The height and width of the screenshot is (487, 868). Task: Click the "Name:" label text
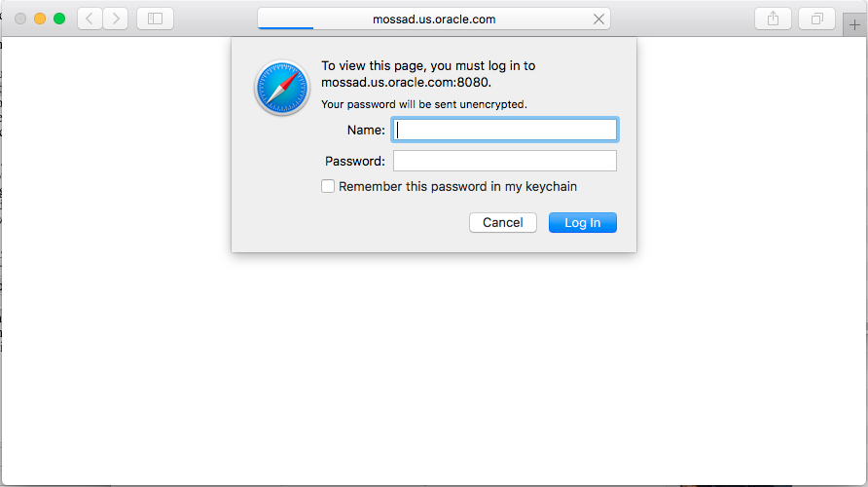366,130
